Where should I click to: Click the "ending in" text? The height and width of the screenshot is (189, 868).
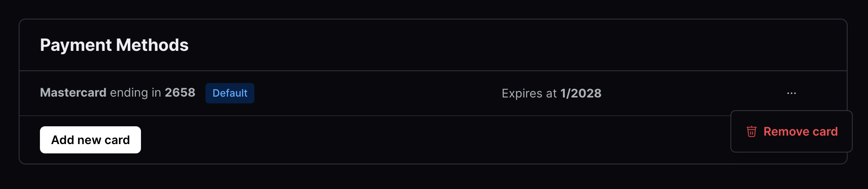coord(135,93)
